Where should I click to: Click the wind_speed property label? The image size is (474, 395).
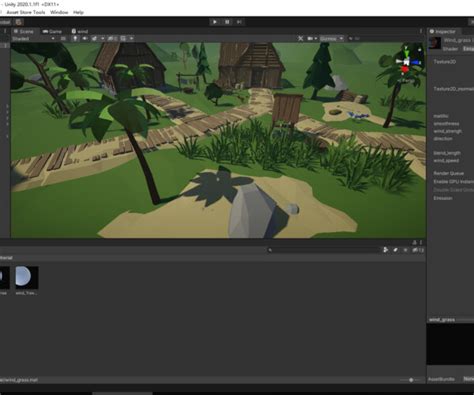pos(446,161)
